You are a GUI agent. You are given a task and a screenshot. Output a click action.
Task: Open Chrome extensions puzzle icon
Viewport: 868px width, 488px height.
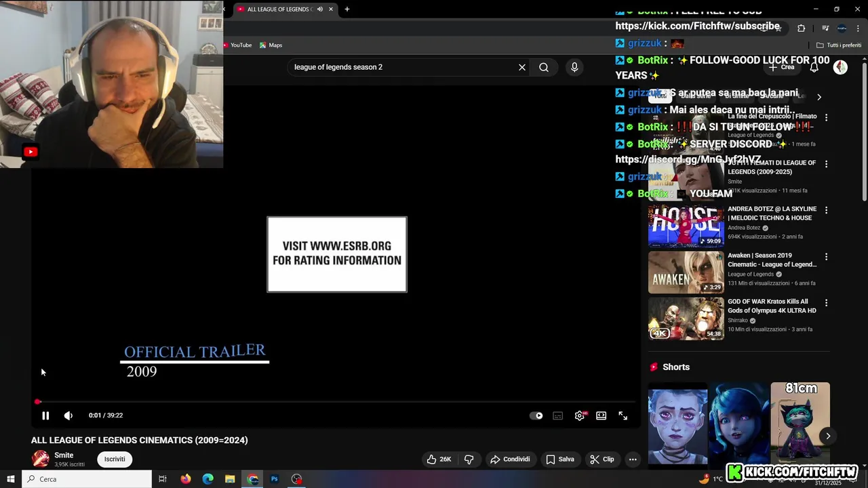coord(801,28)
